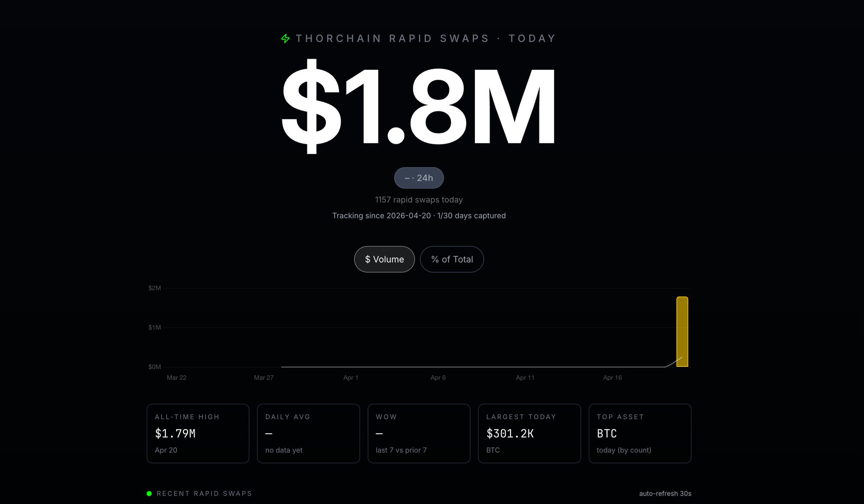The width and height of the screenshot is (864, 504).
Task: Click the 1157 rapid swaps today text
Action: [x=419, y=200]
